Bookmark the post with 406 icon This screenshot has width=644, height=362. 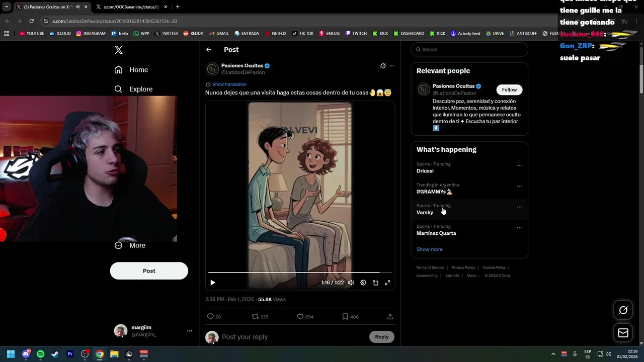point(345,317)
